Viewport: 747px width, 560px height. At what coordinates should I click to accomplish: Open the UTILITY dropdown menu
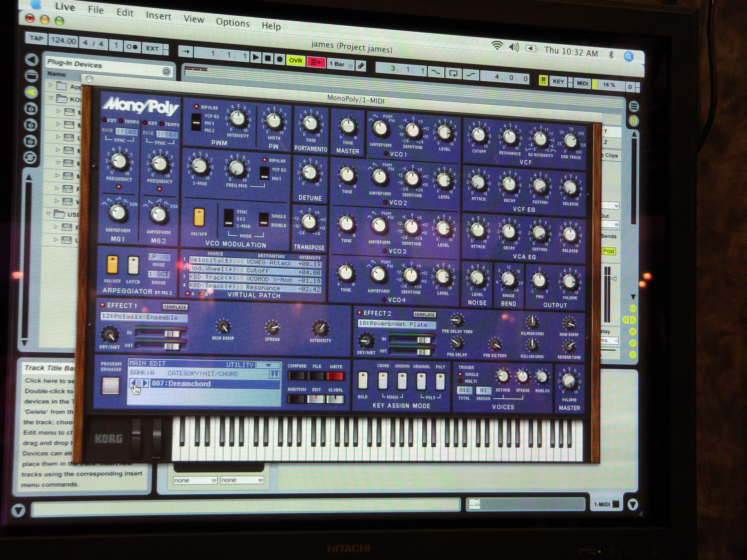(268, 365)
